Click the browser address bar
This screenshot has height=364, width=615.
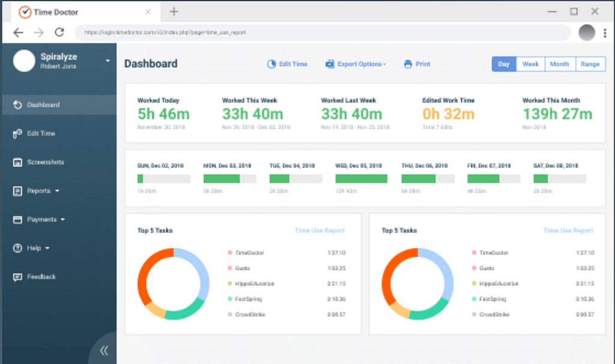pos(323,32)
